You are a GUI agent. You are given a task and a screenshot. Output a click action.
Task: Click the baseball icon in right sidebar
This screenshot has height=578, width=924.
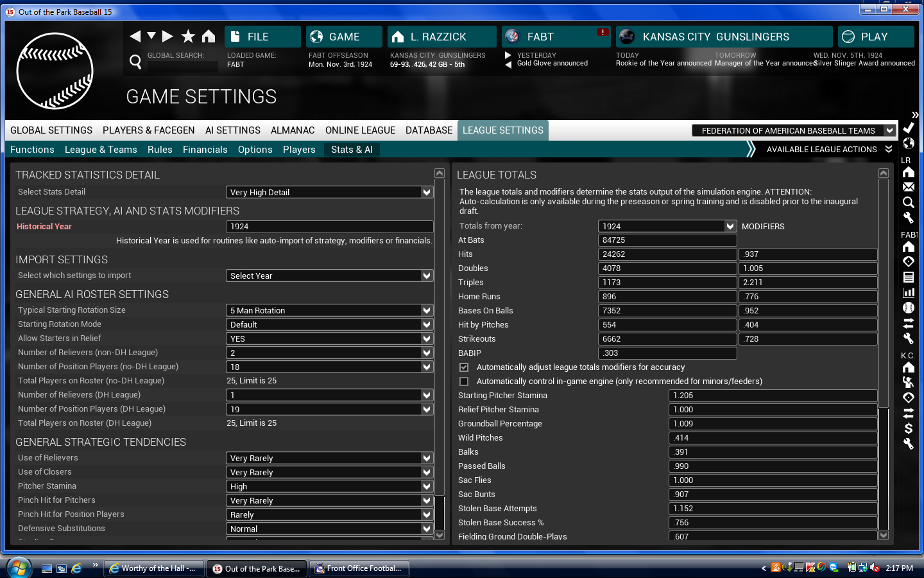click(909, 308)
